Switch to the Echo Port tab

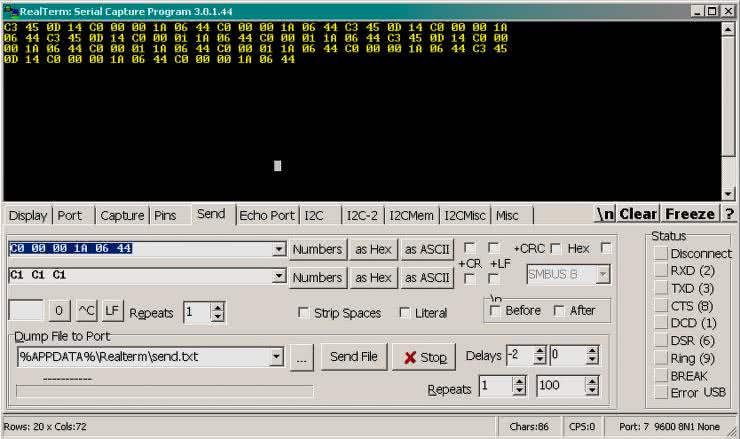[x=266, y=215]
